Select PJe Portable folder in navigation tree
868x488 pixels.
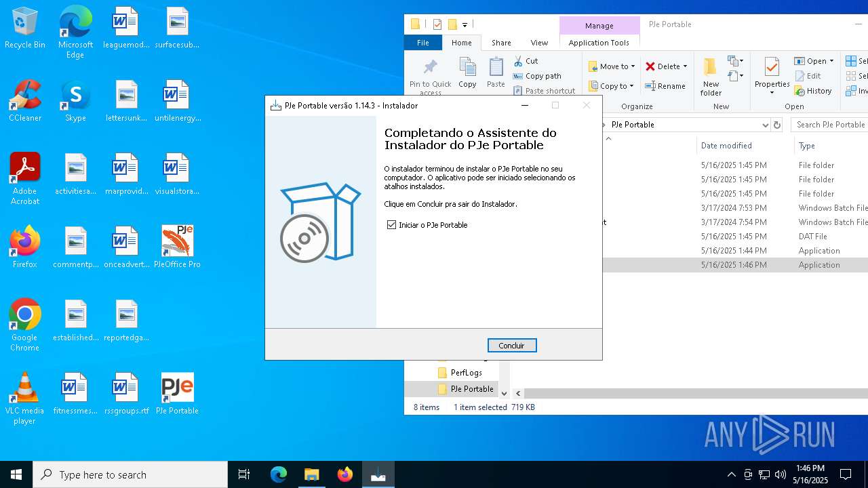tap(465, 389)
